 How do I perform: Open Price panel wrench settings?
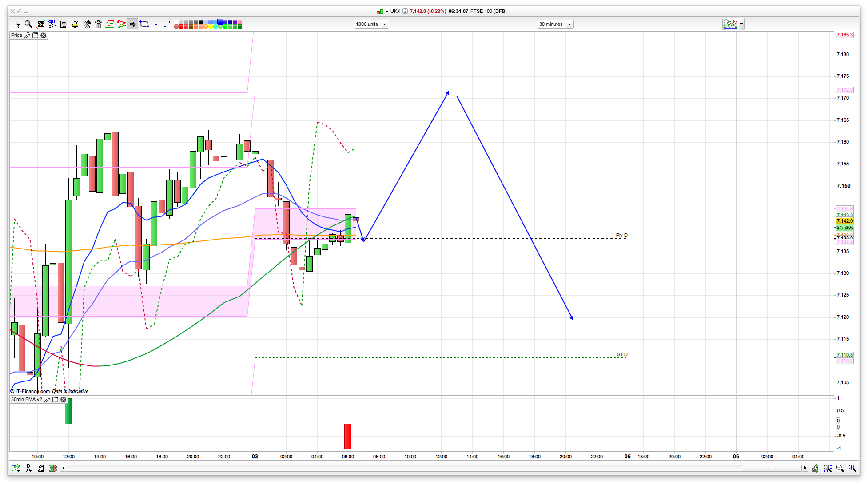pyautogui.click(x=27, y=35)
